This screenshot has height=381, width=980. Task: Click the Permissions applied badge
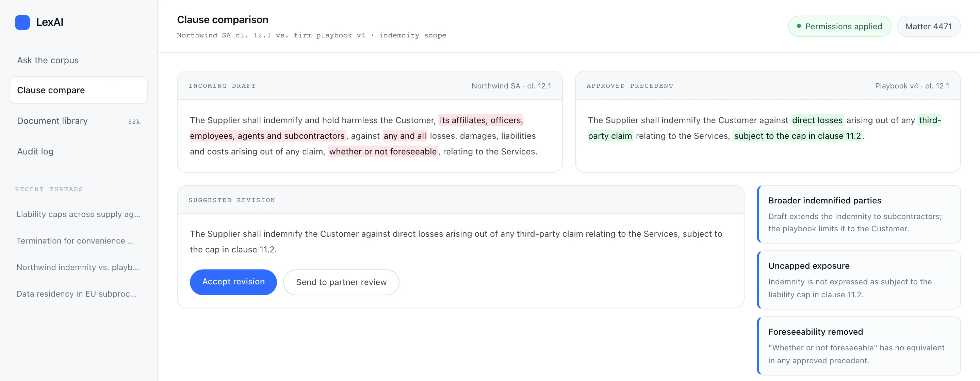(x=839, y=26)
